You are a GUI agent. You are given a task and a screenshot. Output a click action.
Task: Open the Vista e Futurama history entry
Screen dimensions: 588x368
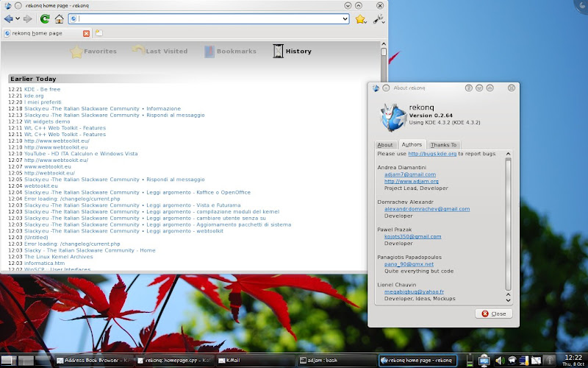(132, 205)
